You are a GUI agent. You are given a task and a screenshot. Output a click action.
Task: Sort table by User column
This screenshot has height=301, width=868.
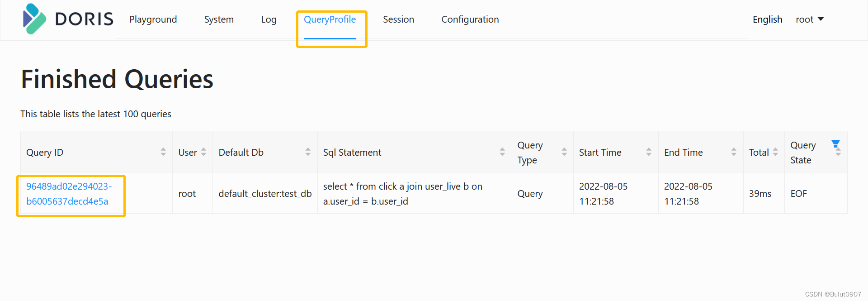click(x=203, y=152)
